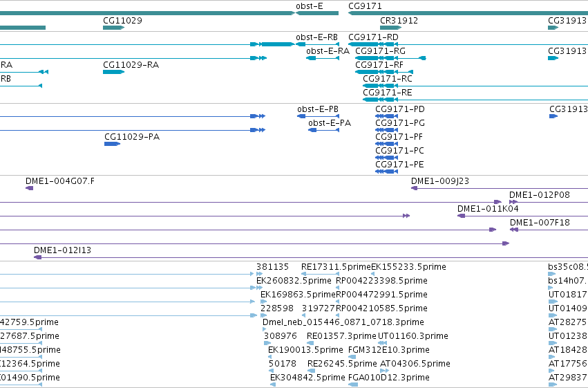Screen dimensions: 588x388
Task: Select clone DME1-012I13
Action: pos(311,257)
